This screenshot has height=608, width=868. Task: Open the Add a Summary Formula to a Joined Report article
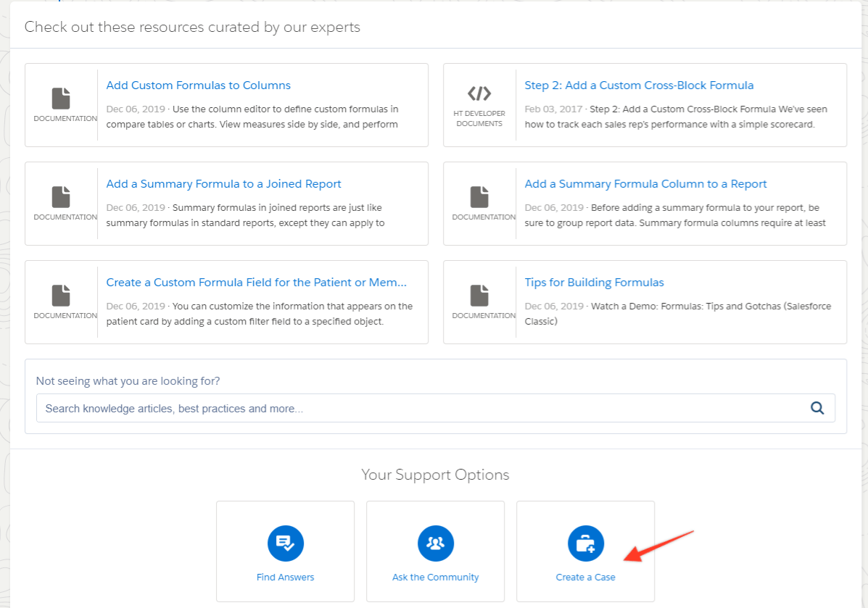pos(224,183)
